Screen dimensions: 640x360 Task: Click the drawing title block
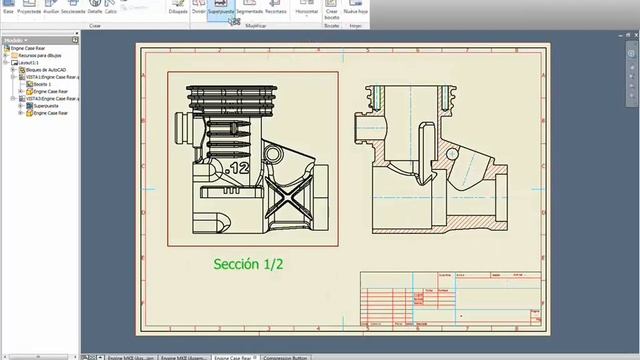(x=451, y=299)
